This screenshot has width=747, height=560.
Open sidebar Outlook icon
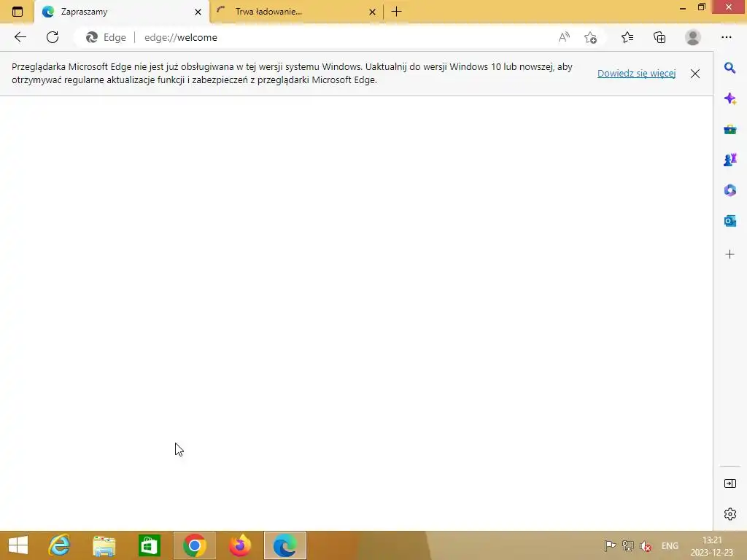tap(729, 221)
